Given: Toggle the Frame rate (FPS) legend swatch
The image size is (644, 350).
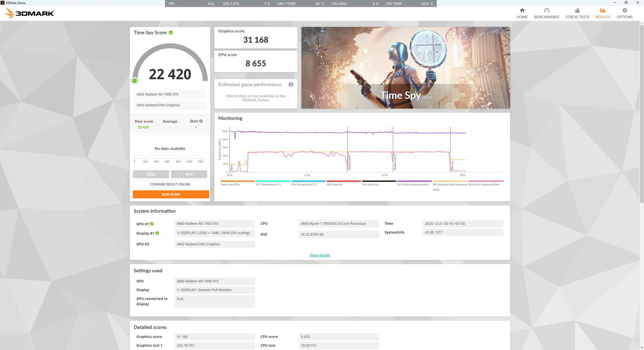Looking at the screenshot, I should point(238,181).
